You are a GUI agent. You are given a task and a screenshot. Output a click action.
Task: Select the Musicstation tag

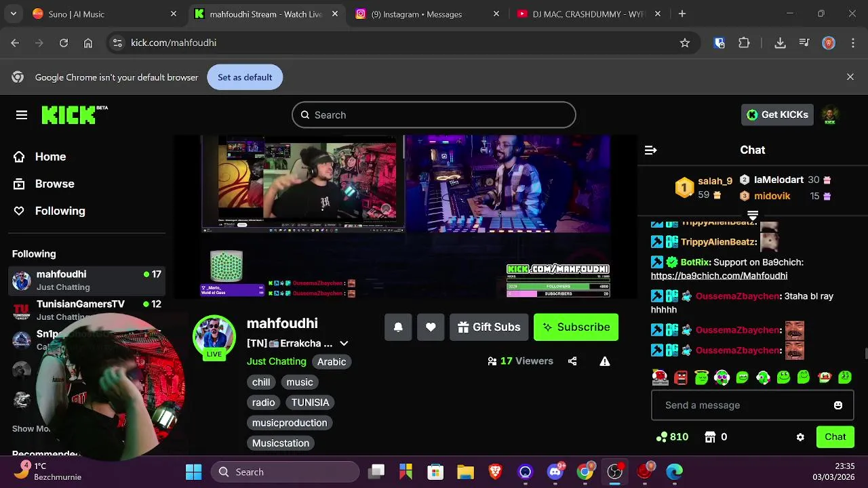[x=281, y=443]
